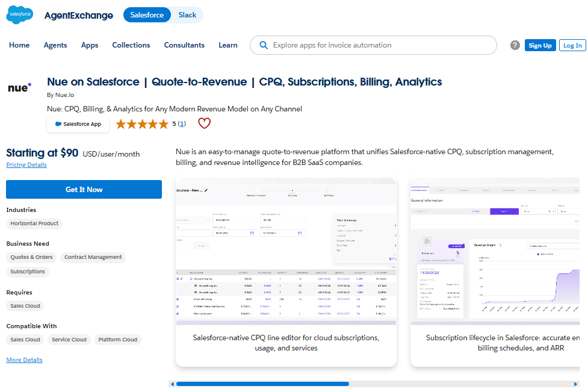Open the review count link (1)

click(x=182, y=124)
